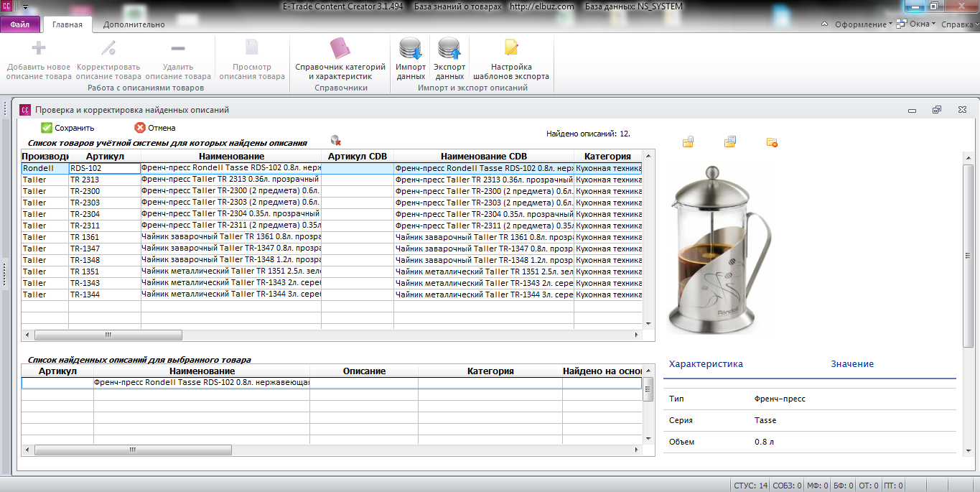
Task: Select the Rondell manufacturer cell
Action: (45, 168)
